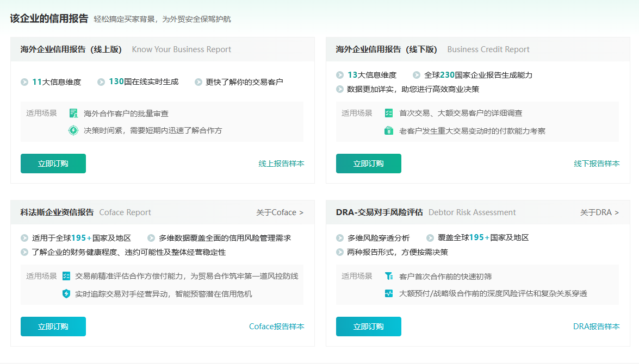Click the arrow bullet before 多维数据覆盖全面的信用风险管理需求
Screen dimensions: 639x364
pos(151,238)
